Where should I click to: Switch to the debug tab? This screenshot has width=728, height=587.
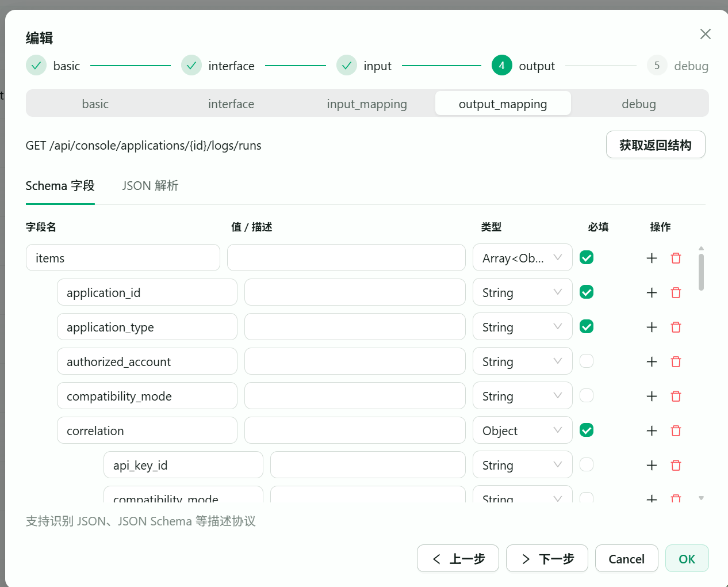click(639, 104)
